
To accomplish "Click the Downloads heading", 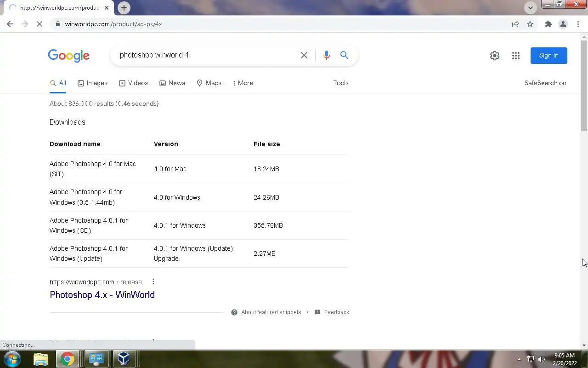I will (x=68, y=122).
